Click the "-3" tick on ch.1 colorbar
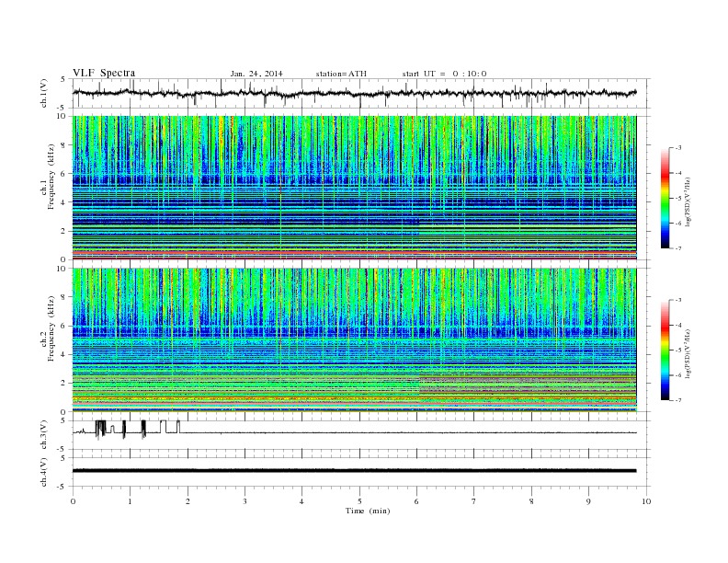This screenshot has height=563, width=728. pos(678,148)
